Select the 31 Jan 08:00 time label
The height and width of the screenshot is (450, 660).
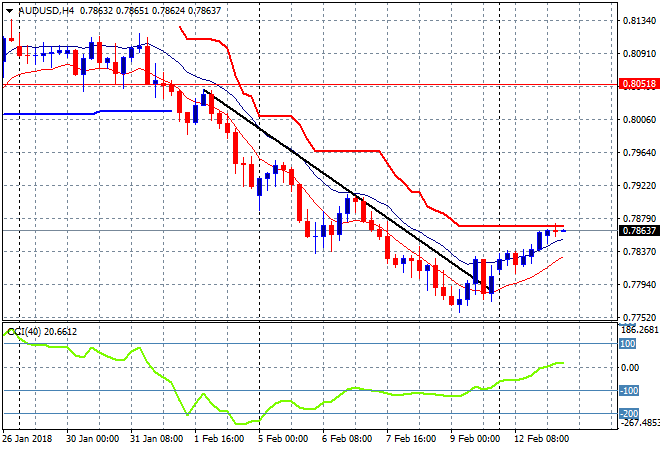pos(157,439)
